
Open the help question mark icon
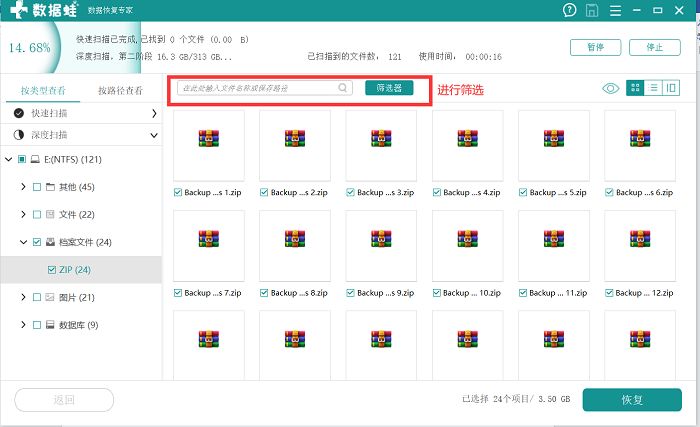point(569,10)
